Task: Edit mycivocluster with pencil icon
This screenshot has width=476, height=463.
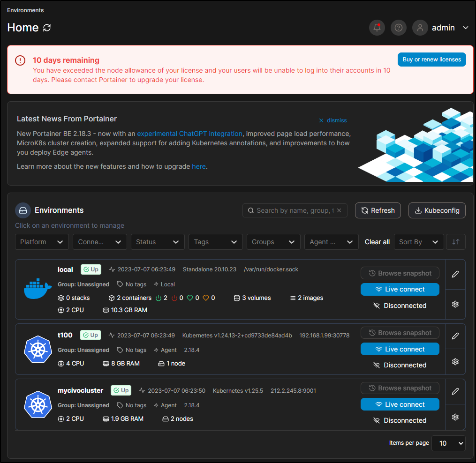Action: click(455, 391)
